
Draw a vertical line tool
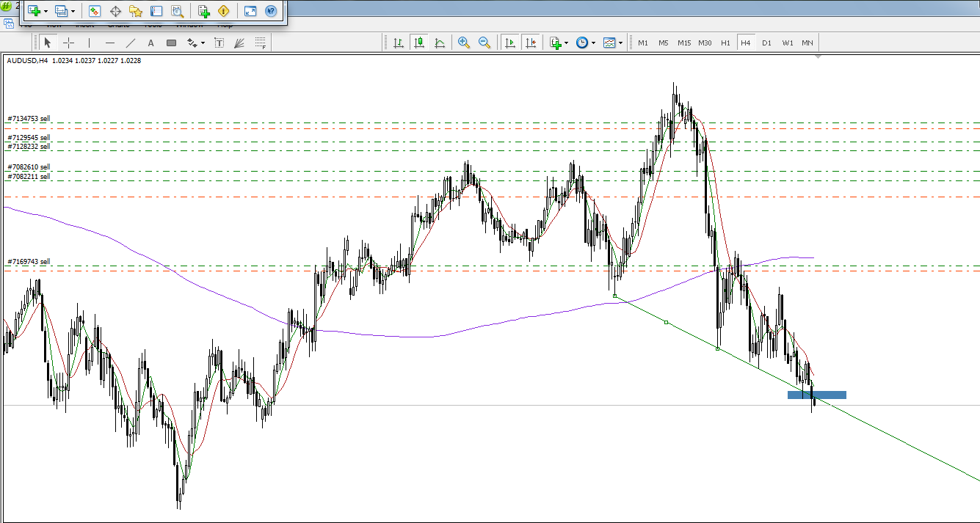pos(90,43)
